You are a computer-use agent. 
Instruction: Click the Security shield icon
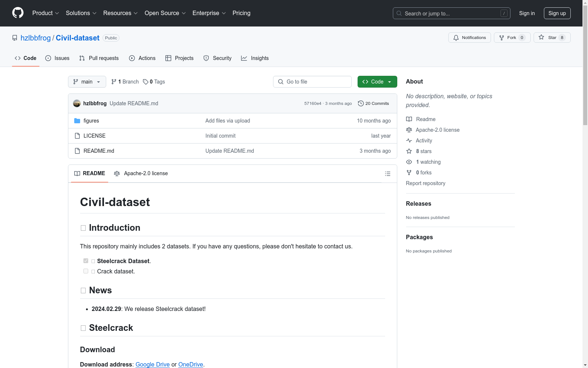[206, 58]
